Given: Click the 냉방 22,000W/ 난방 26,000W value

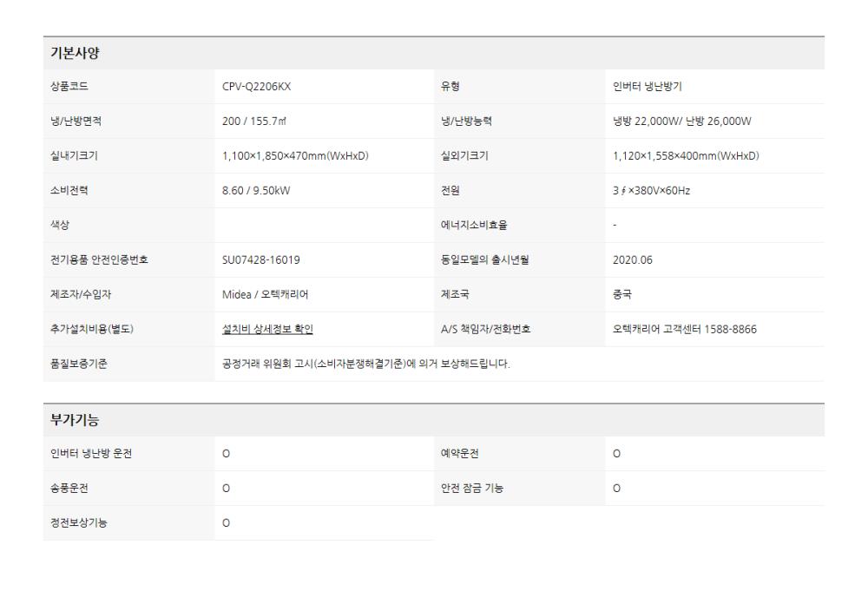Looking at the screenshot, I should [x=681, y=121].
